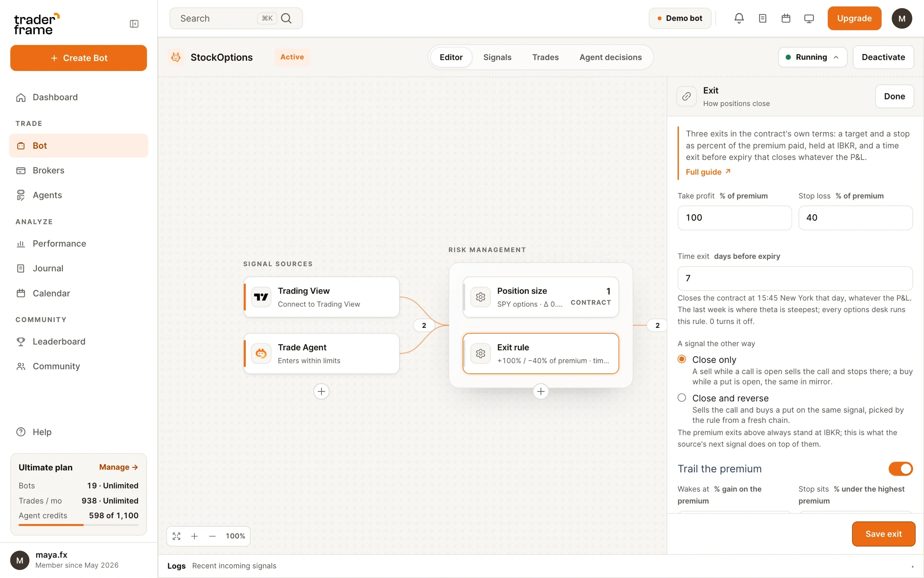Fit canvas to screen icon
The width and height of the screenshot is (924, 578).
pyautogui.click(x=177, y=536)
